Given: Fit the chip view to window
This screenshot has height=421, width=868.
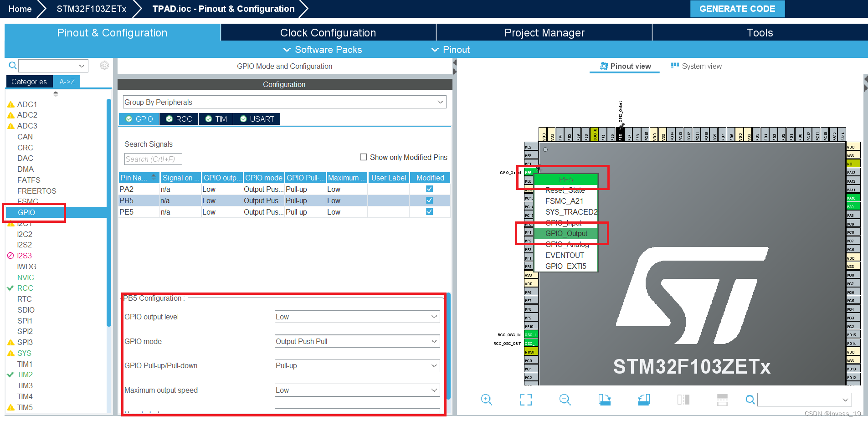Looking at the screenshot, I should point(526,400).
